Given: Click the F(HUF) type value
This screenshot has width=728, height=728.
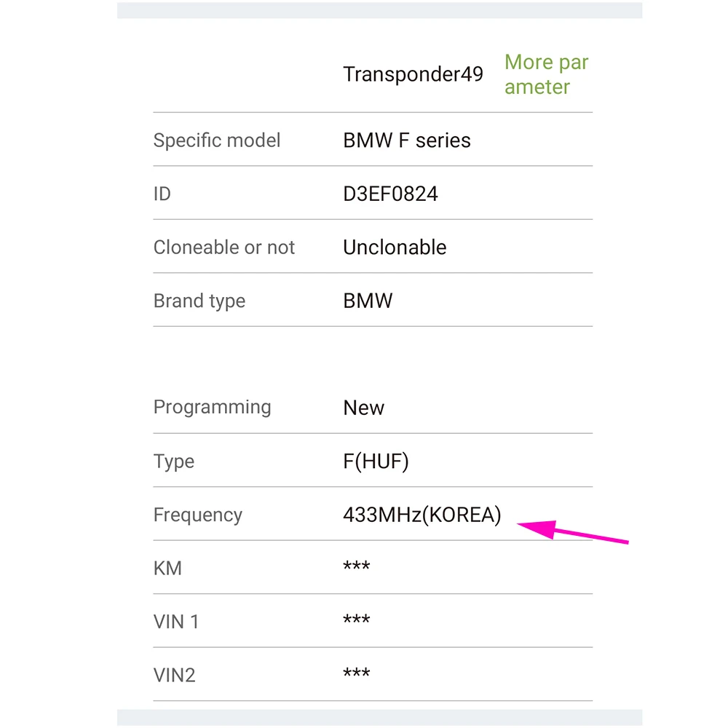Looking at the screenshot, I should [x=376, y=462].
